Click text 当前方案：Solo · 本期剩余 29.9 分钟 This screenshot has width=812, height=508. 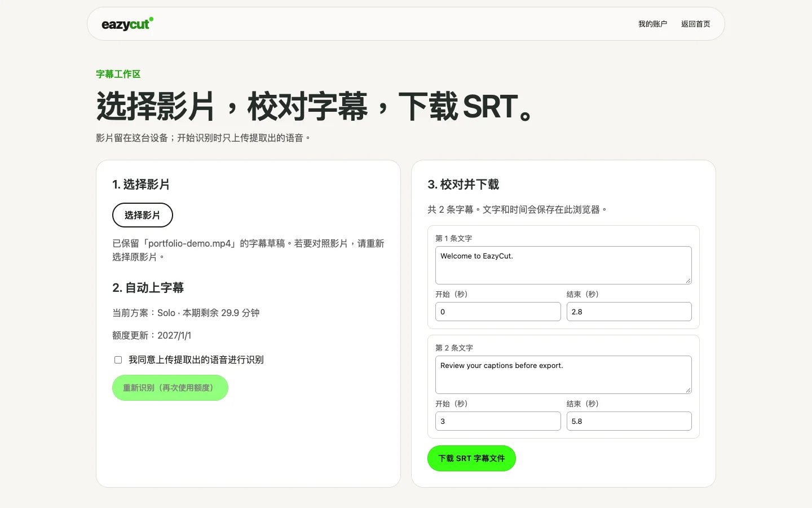[186, 313]
